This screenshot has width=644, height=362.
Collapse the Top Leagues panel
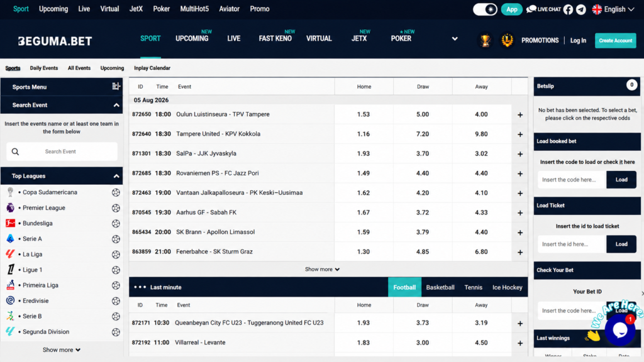point(116,176)
